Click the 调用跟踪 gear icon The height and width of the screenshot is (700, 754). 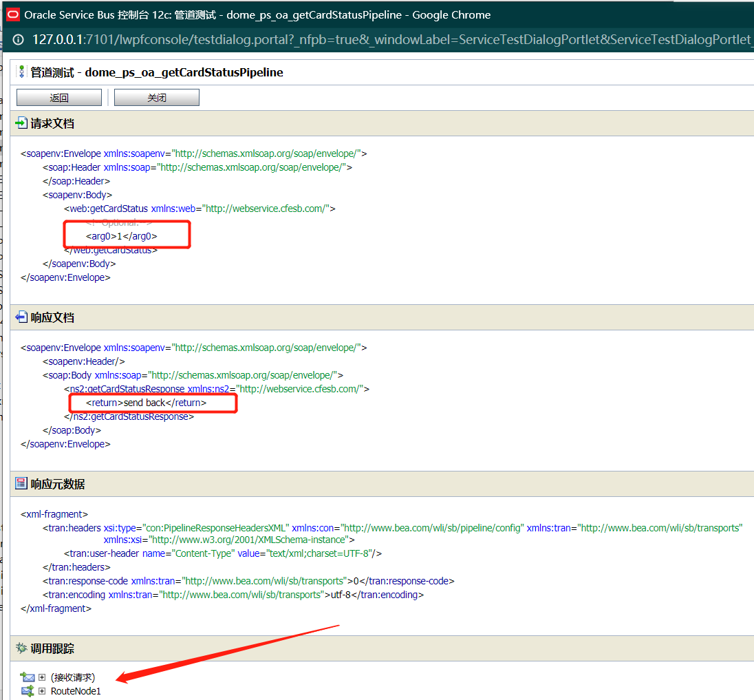tap(21, 648)
